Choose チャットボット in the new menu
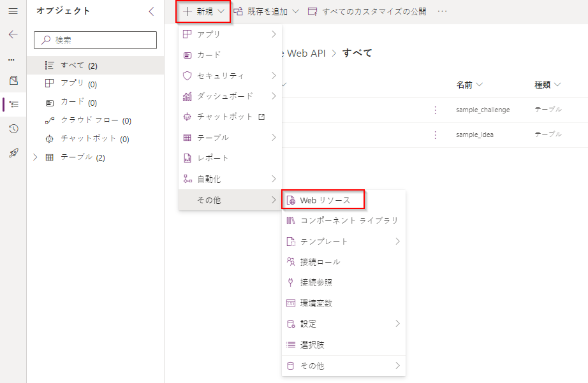The image size is (588, 383). tap(230, 117)
